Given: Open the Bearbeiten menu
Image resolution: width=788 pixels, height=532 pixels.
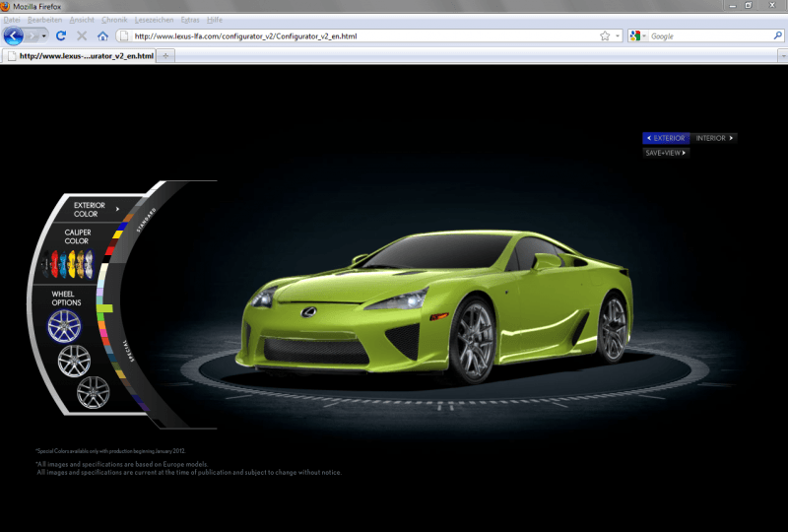Looking at the screenshot, I should (44, 20).
